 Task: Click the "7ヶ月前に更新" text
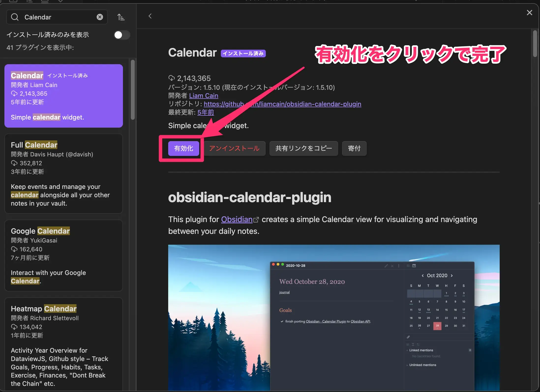(30, 258)
